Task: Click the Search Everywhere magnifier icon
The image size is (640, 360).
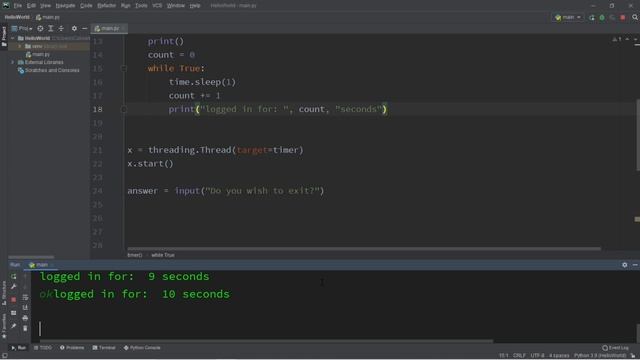Action: click(x=635, y=18)
